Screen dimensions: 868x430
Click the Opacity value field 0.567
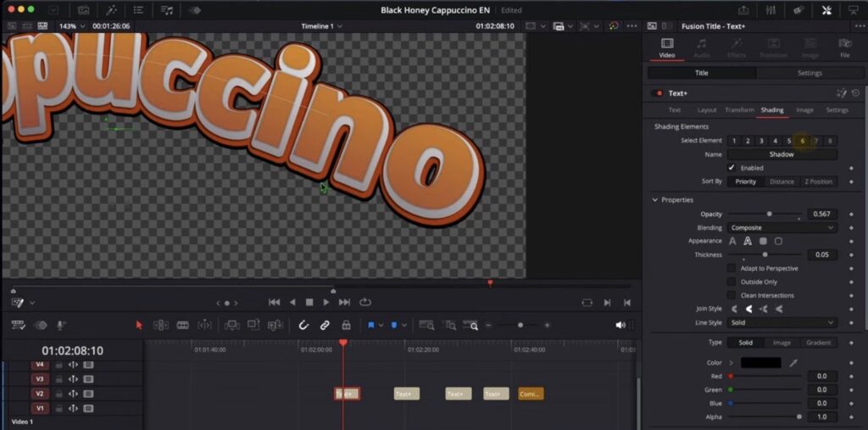pyautogui.click(x=821, y=214)
